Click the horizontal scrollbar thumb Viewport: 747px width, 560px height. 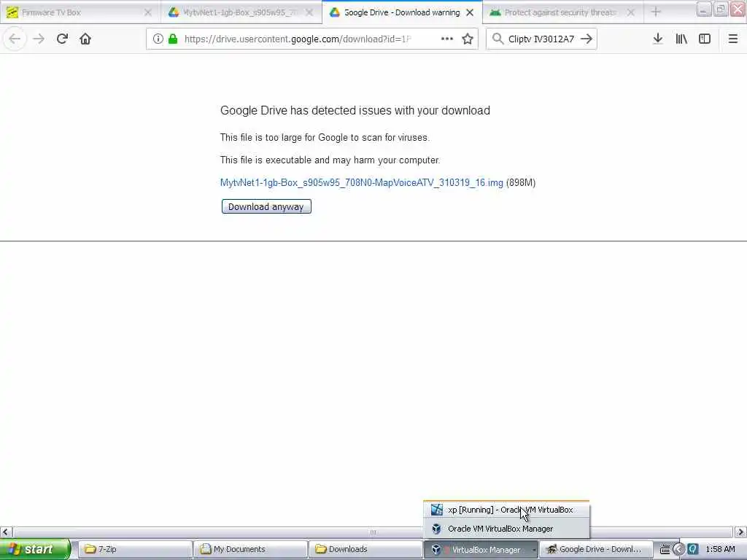point(373,532)
